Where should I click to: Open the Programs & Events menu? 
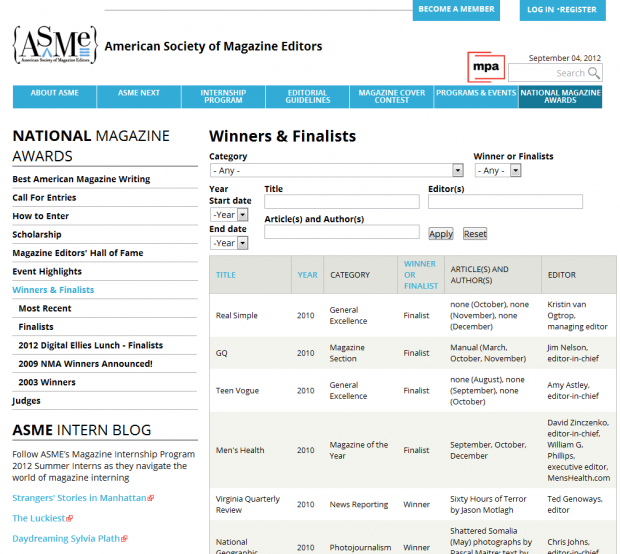coord(476,96)
